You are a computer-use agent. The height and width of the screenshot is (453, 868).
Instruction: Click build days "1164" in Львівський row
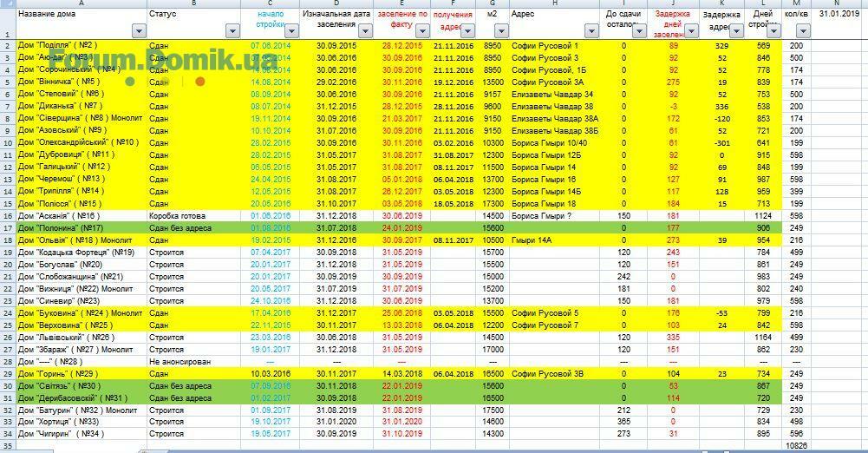tap(763, 338)
